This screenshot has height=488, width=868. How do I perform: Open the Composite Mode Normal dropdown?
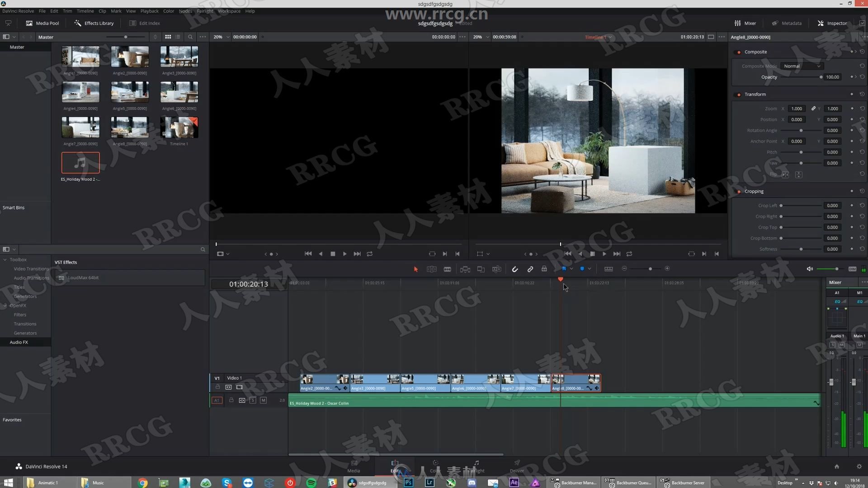[x=802, y=66]
